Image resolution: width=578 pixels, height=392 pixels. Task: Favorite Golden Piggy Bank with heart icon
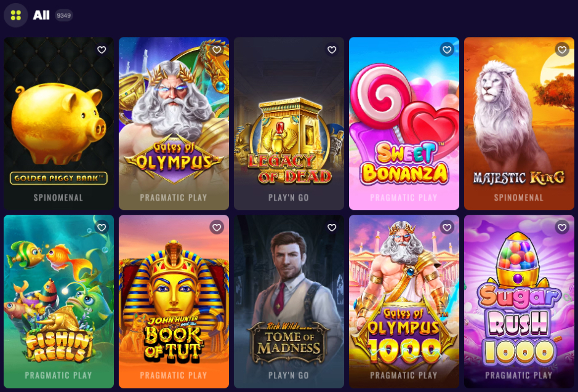(102, 50)
